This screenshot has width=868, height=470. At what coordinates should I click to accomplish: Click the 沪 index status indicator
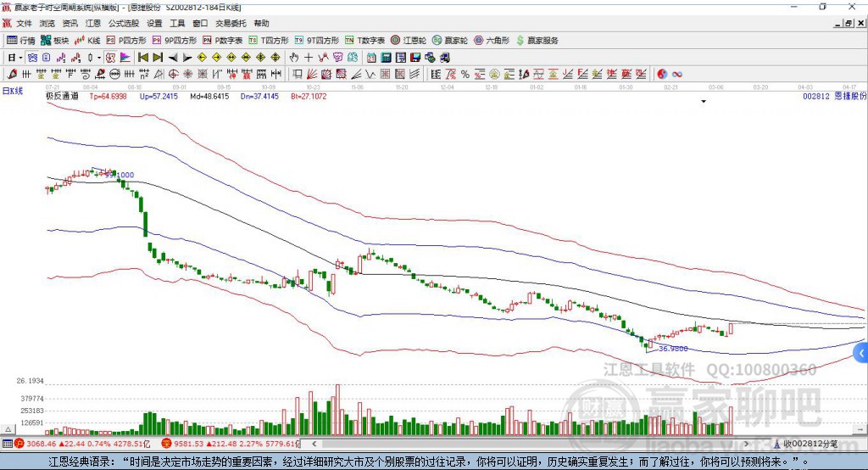[19, 444]
